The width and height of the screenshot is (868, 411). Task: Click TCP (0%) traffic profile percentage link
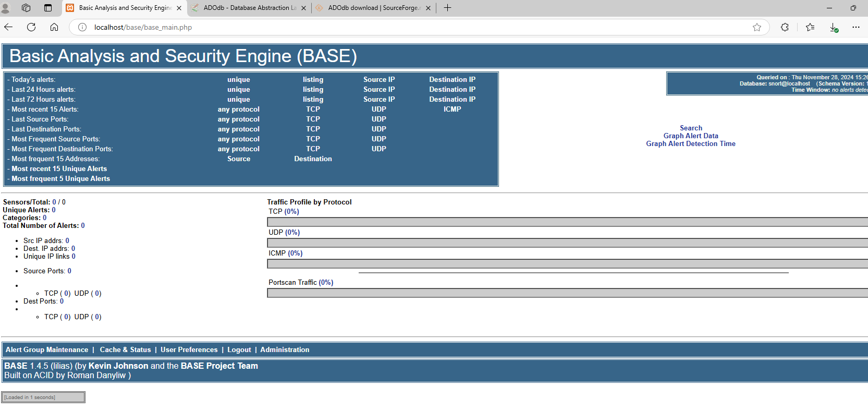click(x=292, y=211)
